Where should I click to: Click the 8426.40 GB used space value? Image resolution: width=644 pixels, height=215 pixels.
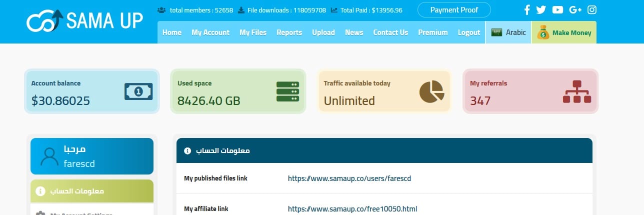tap(209, 101)
